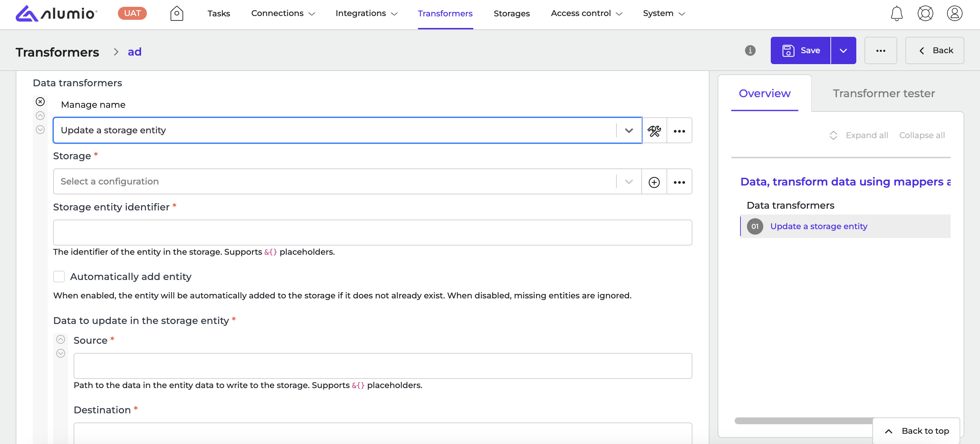980x444 pixels.
Task: Switch to Transformer tester tab
Action: click(x=883, y=93)
